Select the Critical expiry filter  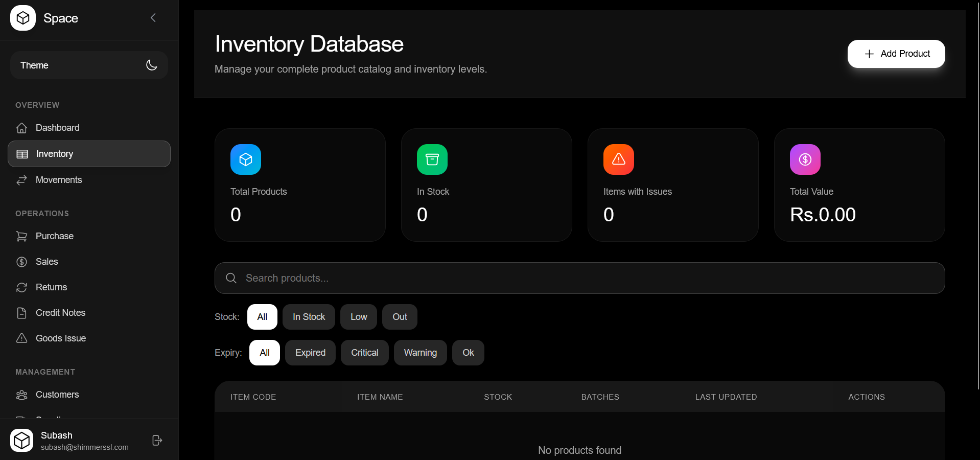click(x=364, y=353)
